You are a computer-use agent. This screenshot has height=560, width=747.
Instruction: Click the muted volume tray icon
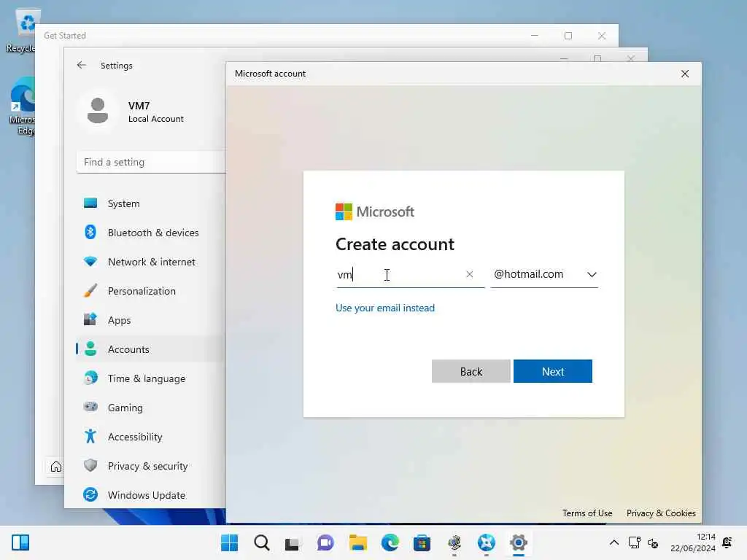pos(653,542)
